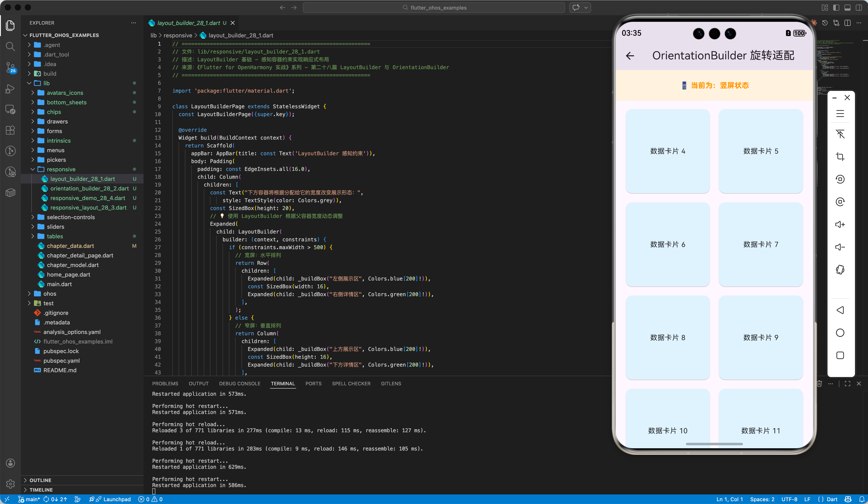Click the flutter_ohos_examples command search field

[434, 8]
